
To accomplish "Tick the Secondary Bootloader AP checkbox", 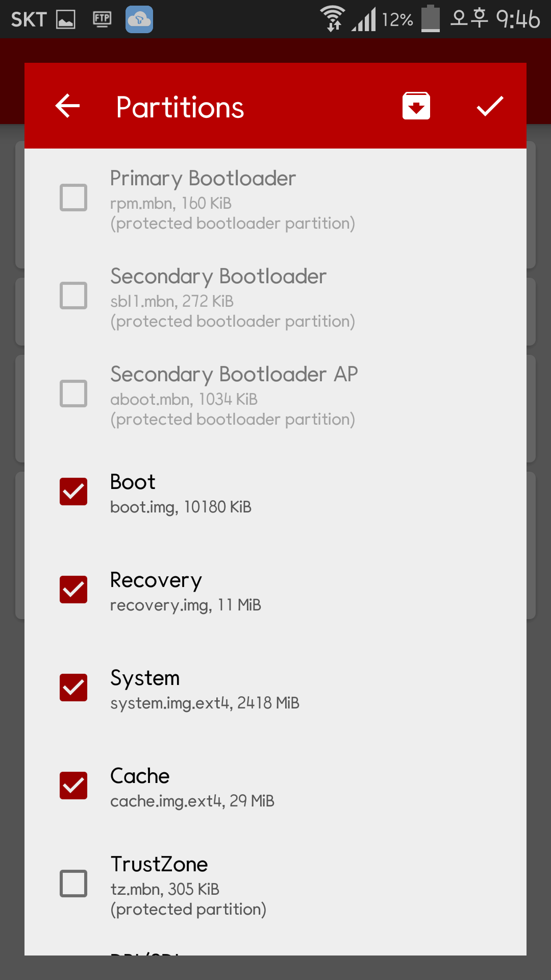I will pos(73,394).
